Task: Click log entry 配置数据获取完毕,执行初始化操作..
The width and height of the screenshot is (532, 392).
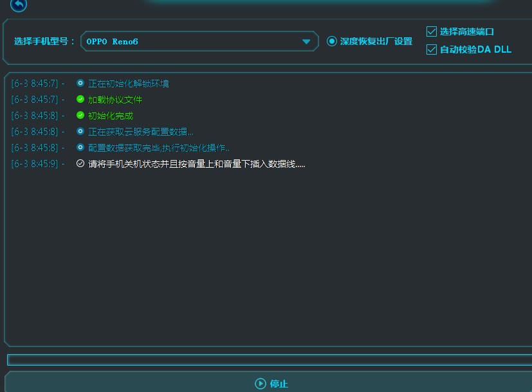Action: [158, 148]
